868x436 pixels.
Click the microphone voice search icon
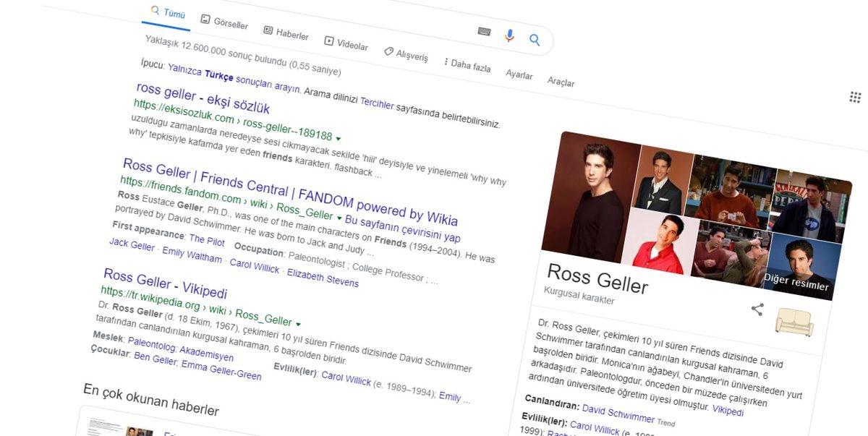point(510,34)
